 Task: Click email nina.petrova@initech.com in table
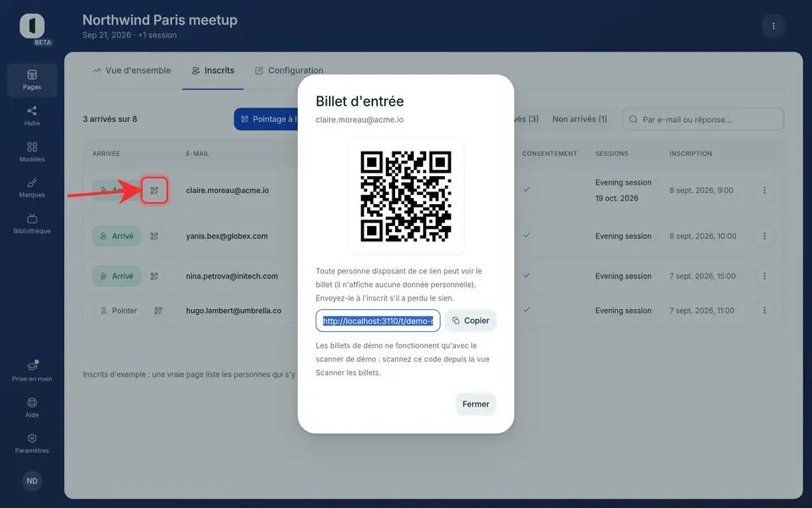[232, 276]
